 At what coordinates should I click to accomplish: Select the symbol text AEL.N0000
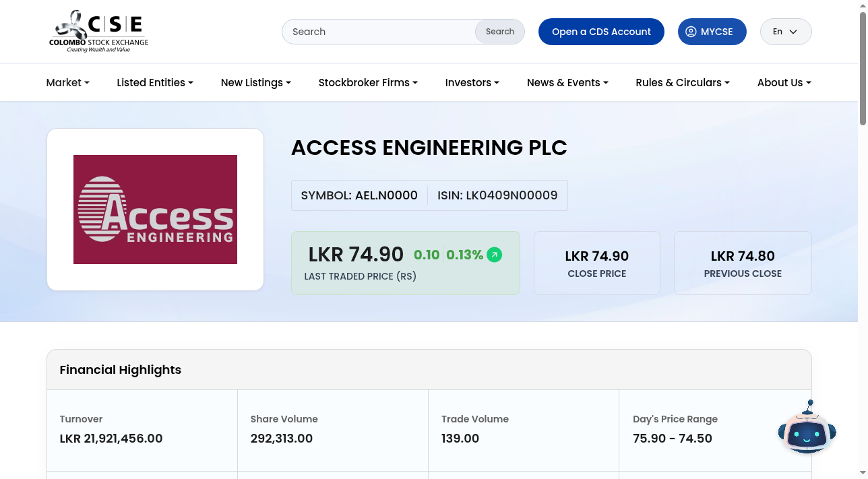point(386,195)
